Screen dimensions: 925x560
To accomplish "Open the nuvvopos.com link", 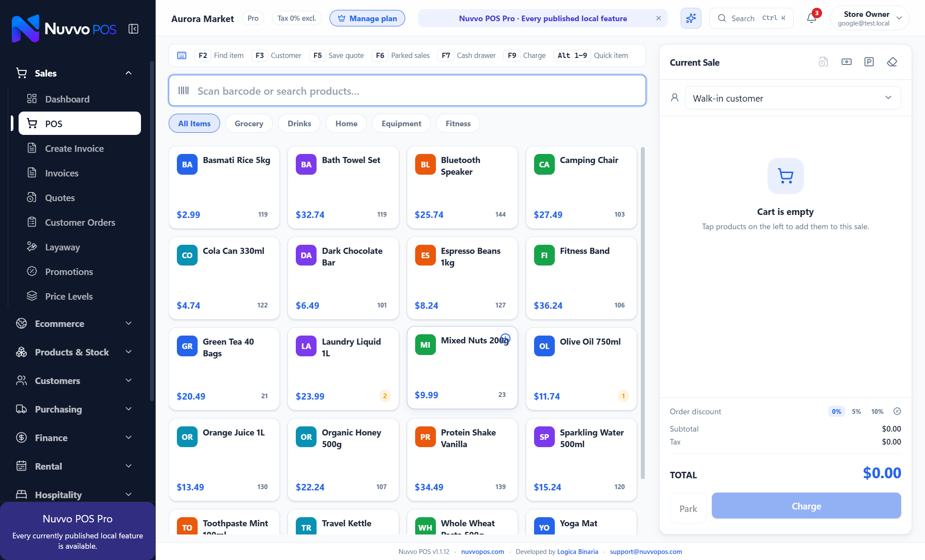I will (483, 551).
